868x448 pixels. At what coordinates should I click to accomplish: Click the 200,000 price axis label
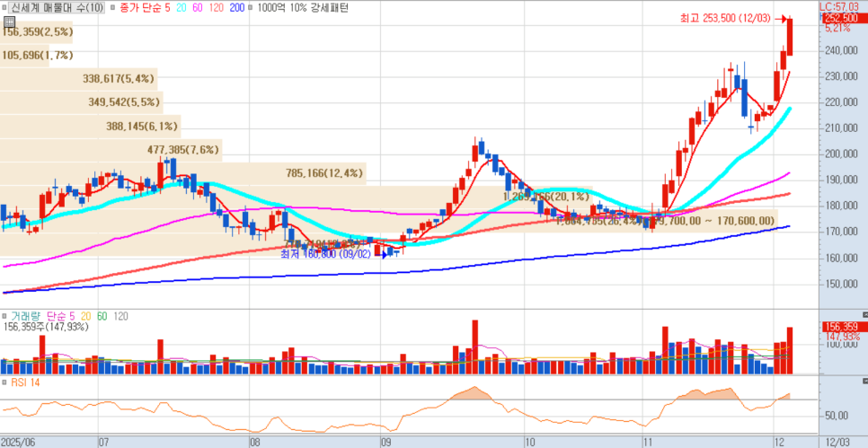tap(843, 154)
